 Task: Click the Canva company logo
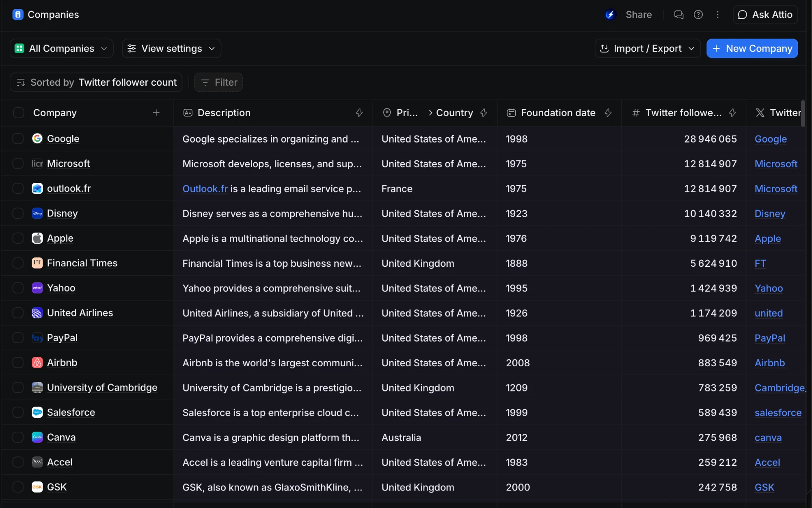37,437
